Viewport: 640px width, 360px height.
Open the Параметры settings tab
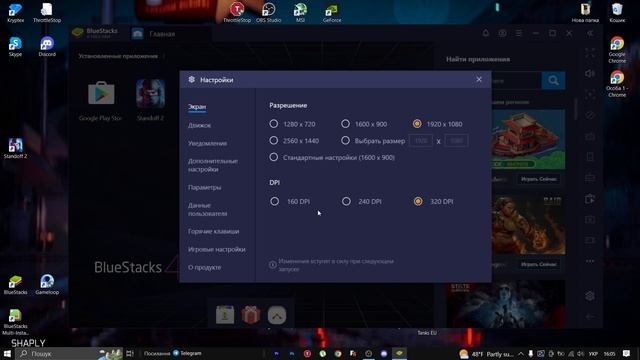point(204,187)
